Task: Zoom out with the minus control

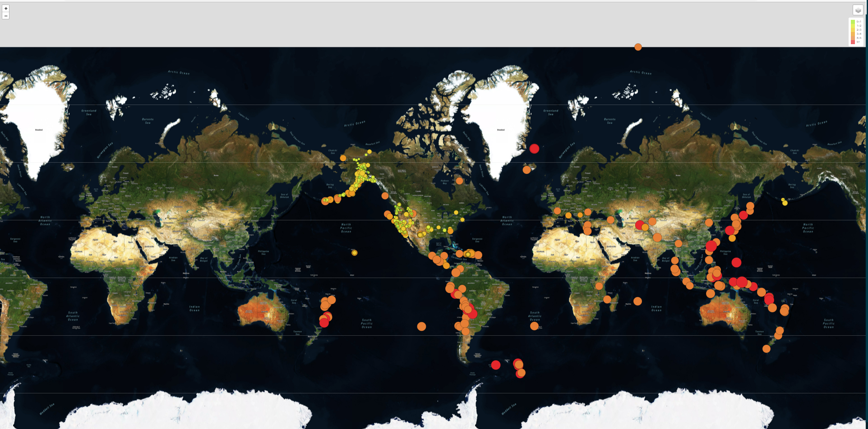Action: (x=5, y=15)
